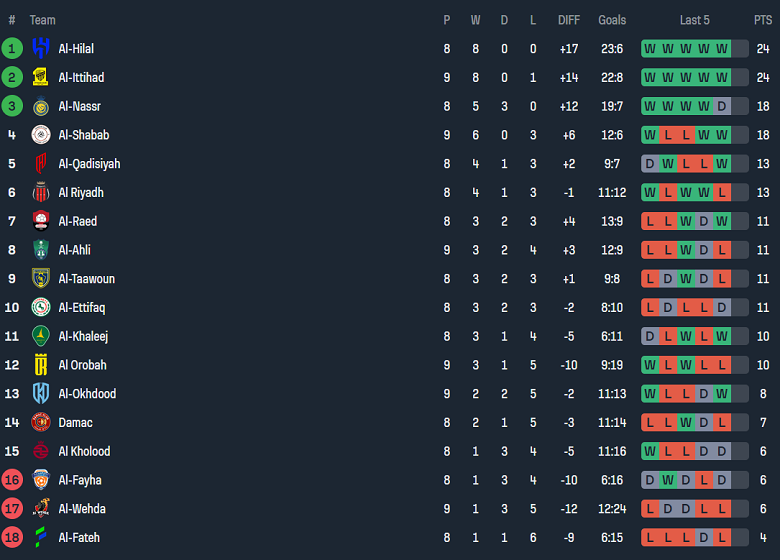This screenshot has width=780, height=560.
Task: Click the Al-Khaleej team logo
Action: click(x=41, y=336)
